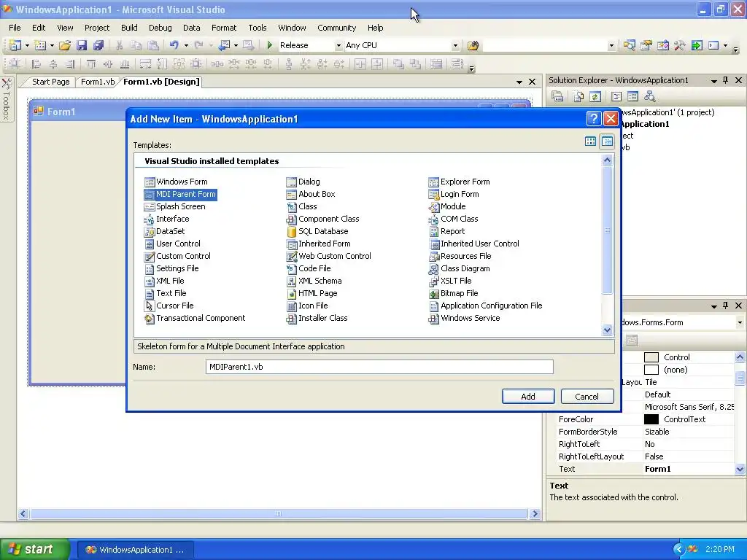Select the Dialog template
Screen dimensions: 747x560
click(x=303, y=182)
